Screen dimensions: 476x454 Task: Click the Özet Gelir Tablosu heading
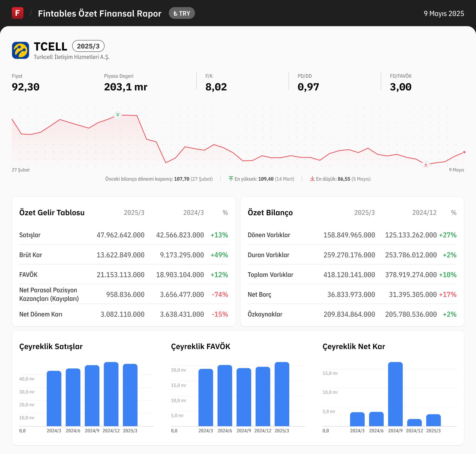52,212
